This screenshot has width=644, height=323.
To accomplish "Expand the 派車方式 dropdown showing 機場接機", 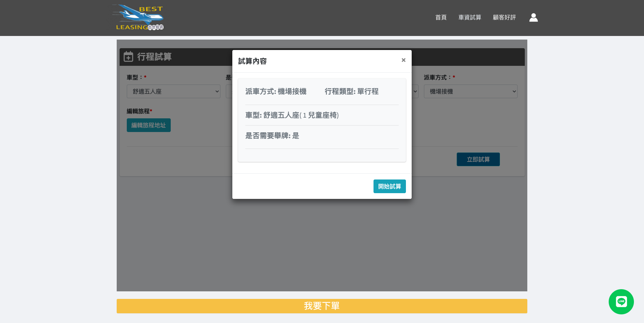I will click(470, 91).
